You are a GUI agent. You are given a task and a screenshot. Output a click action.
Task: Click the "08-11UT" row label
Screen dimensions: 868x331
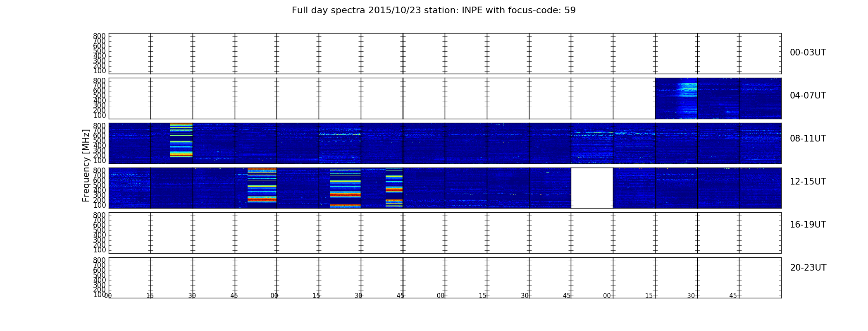808,139
